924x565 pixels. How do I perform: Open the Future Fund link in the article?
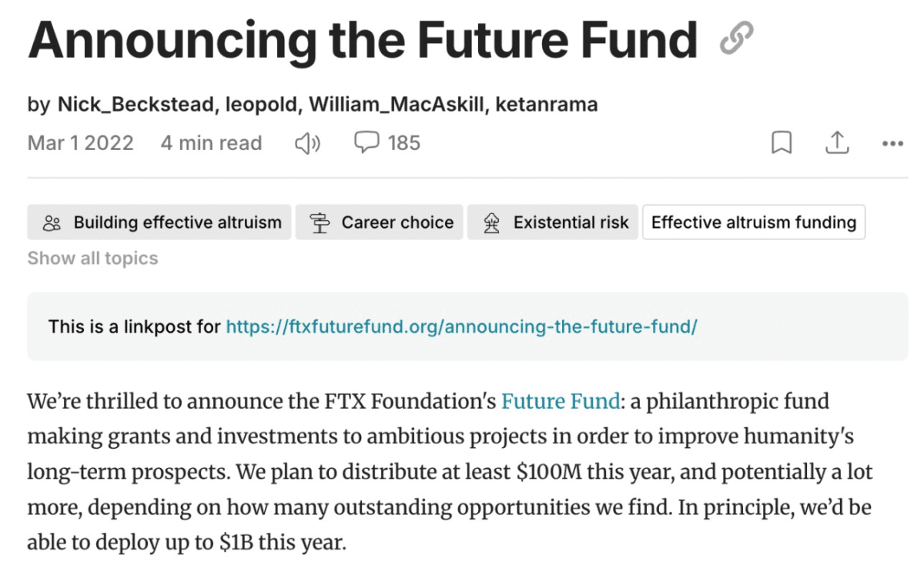tap(561, 402)
